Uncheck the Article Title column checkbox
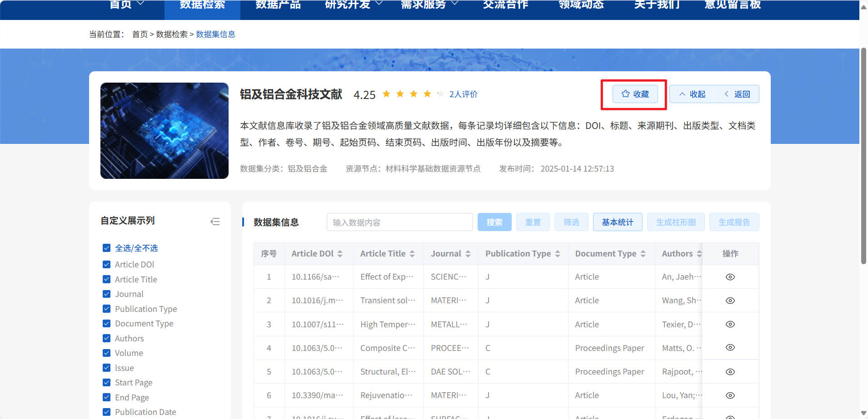Screen dimensions: 868x419 click(107, 279)
